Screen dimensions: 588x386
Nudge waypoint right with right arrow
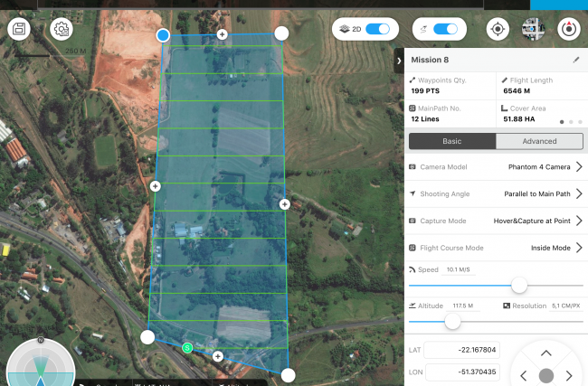pyautogui.click(x=569, y=375)
